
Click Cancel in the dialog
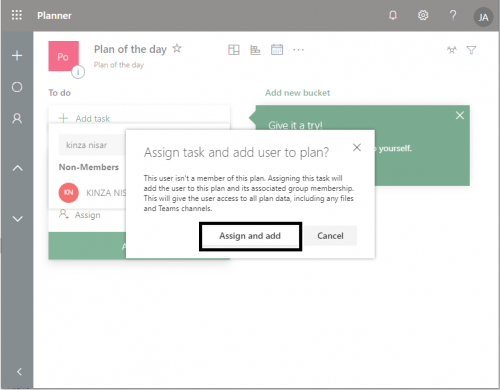pyautogui.click(x=330, y=236)
